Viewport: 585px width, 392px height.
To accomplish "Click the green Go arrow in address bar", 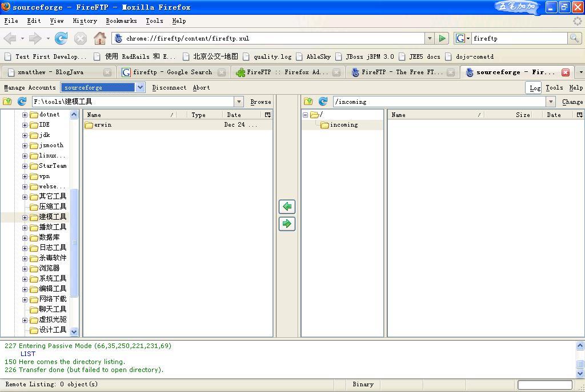I will tap(442, 38).
